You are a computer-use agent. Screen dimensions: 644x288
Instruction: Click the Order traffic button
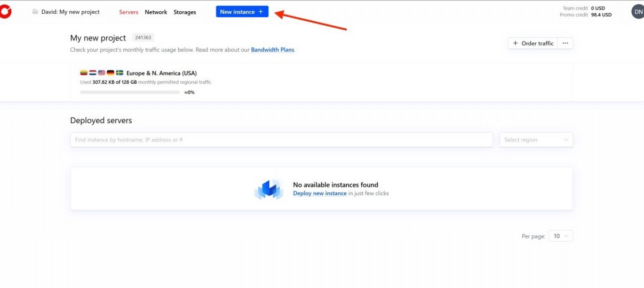(x=532, y=43)
